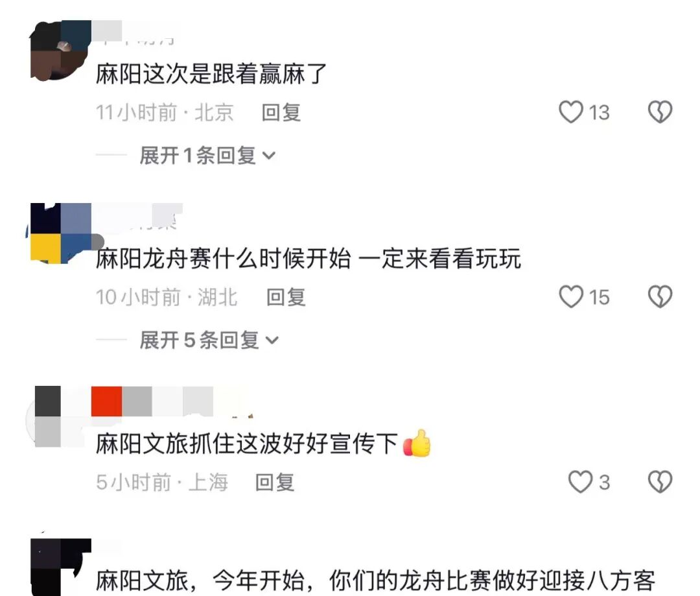The height and width of the screenshot is (596, 700).
Task: Select comment 麻阳文旅抓住这波好好宣传下
Action: (x=247, y=444)
